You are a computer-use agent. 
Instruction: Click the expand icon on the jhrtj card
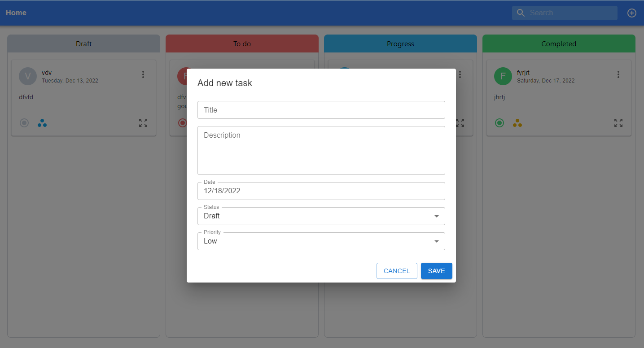point(618,122)
